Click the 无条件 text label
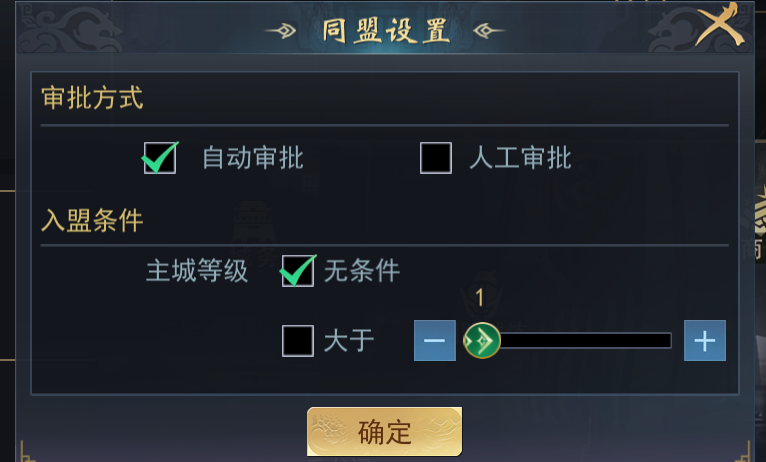Screen dimensions: 766x462 click(x=362, y=271)
